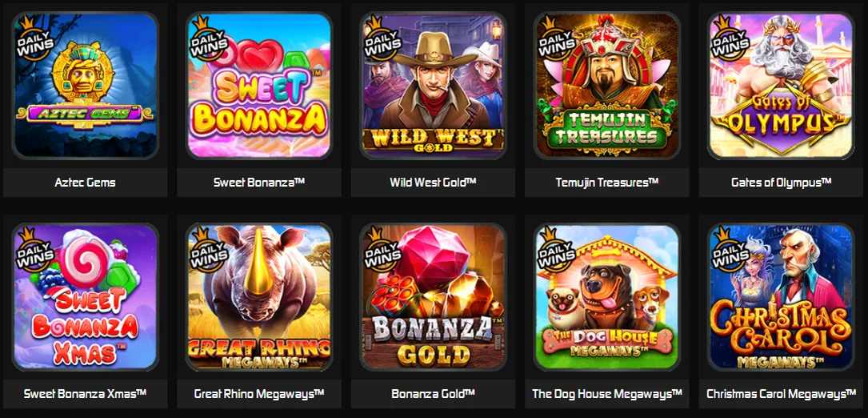868x418 pixels.
Task: Open The Dog House Megaways thumbnail
Action: (606, 297)
